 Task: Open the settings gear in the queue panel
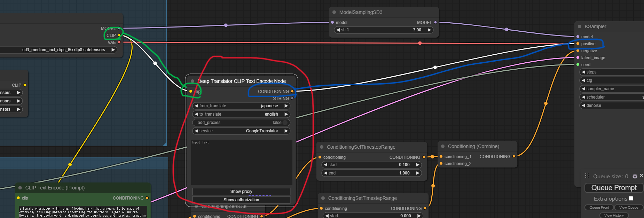635,176
